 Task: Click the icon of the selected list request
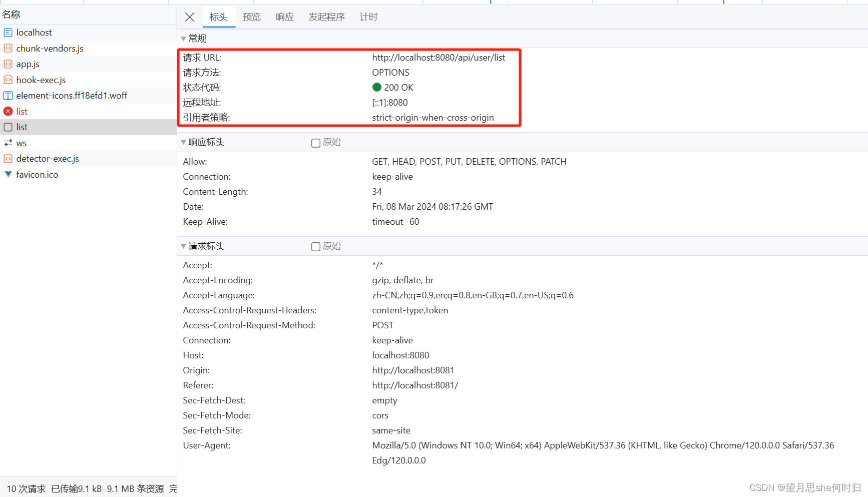coord(8,127)
